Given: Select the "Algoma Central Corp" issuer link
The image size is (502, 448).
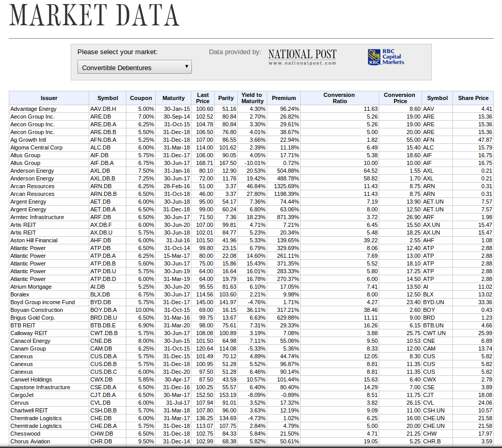Looking at the screenshot, I should 38,147.
